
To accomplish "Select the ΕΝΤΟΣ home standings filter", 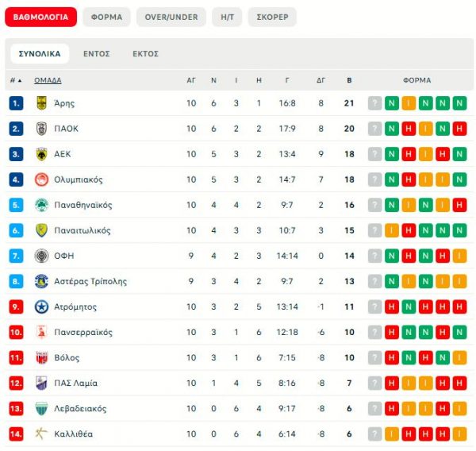I will tap(96, 54).
